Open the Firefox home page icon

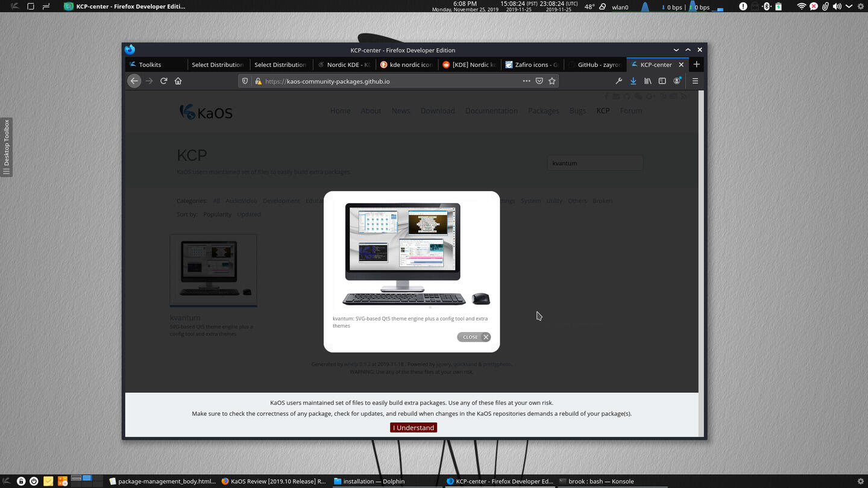[178, 81]
